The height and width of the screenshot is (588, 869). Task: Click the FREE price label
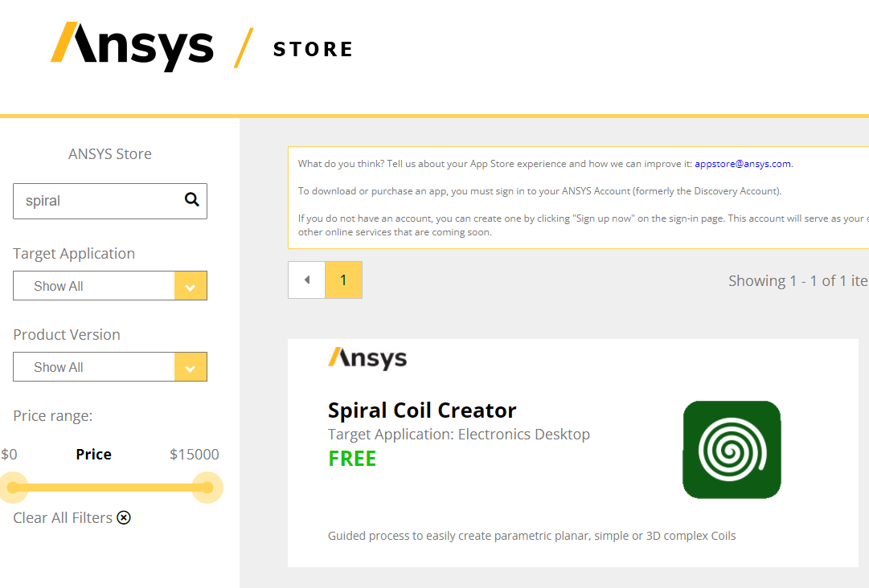(x=352, y=459)
